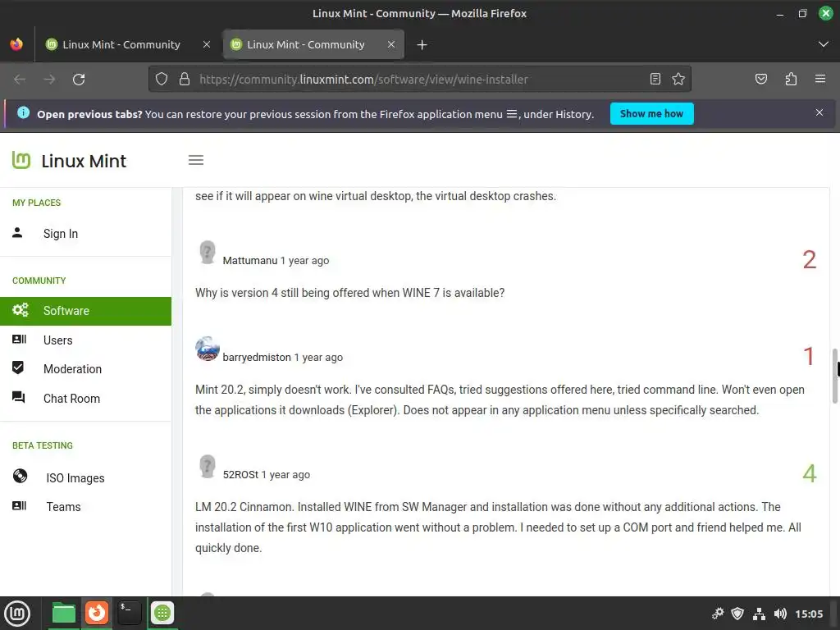This screenshot has width=840, height=630.
Task: Select Software in the sidebar
Action: tap(85, 311)
